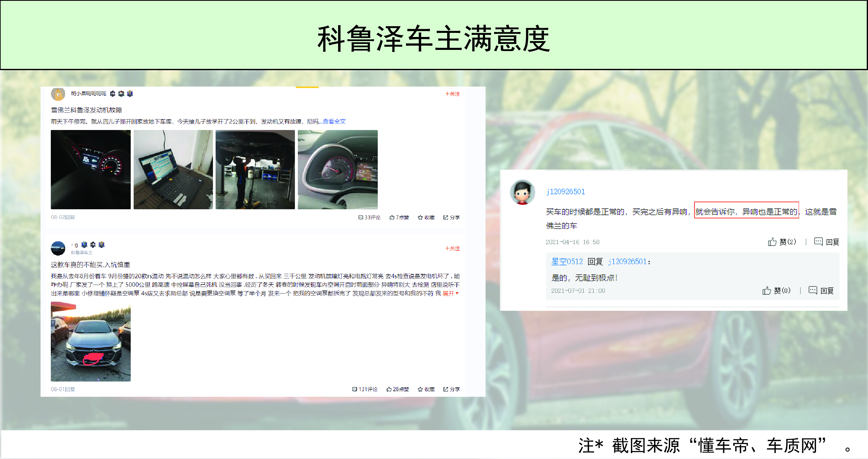Favorite first post with 收藏 star

click(x=426, y=217)
